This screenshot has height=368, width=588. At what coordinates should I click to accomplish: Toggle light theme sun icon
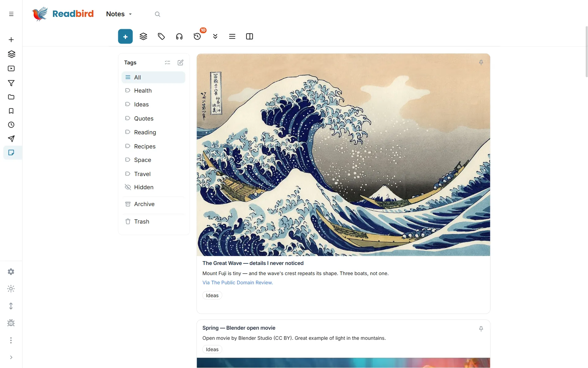click(11, 289)
